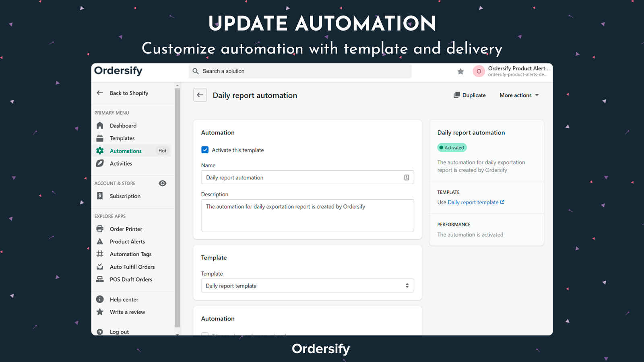Open the Dashboard from the sidebar
The height and width of the screenshot is (362, 644).
(x=123, y=125)
